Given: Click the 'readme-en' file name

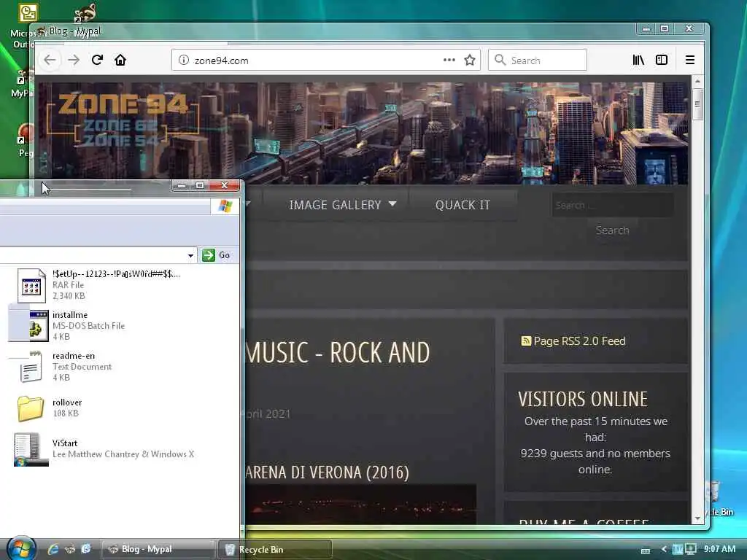Looking at the screenshot, I should click(x=74, y=356).
